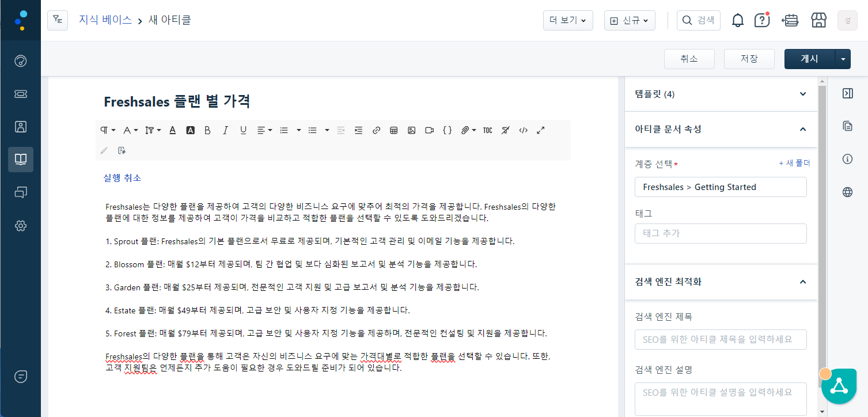The image size is (868, 417).
Task: Click the Freshworks logo
Action: point(20,20)
